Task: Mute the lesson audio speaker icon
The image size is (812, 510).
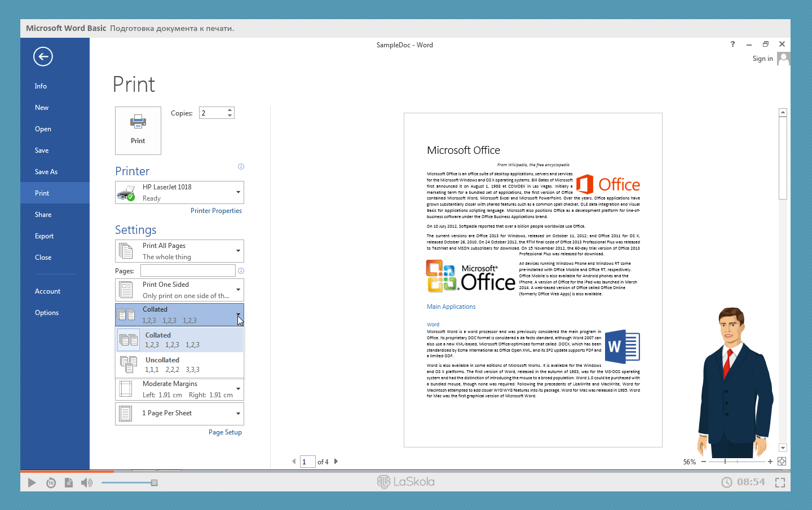Action: click(x=87, y=482)
